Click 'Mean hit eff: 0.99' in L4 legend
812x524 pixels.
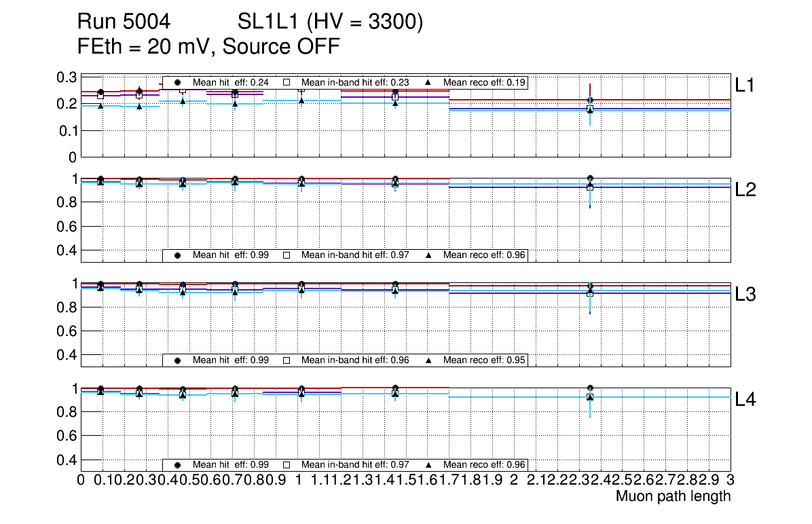point(231,465)
